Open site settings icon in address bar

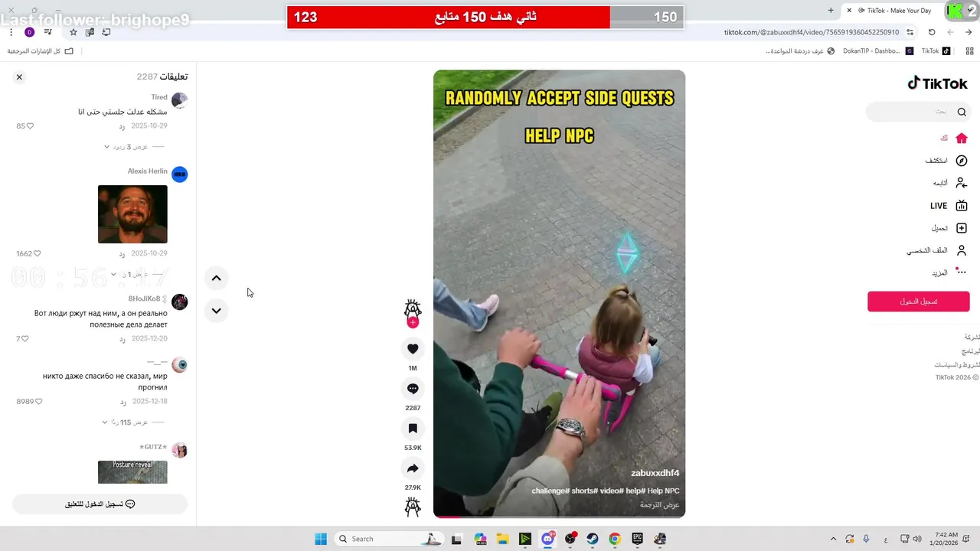(910, 32)
